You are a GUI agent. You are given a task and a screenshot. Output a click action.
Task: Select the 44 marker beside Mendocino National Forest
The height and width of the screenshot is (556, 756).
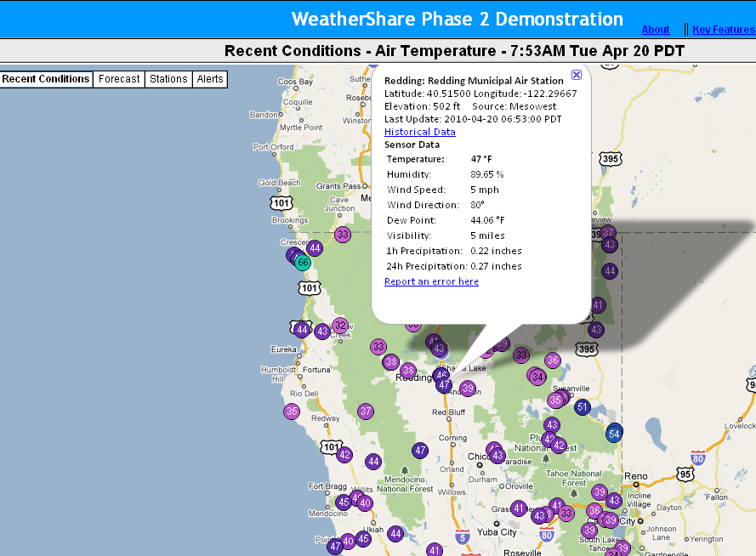373,462
